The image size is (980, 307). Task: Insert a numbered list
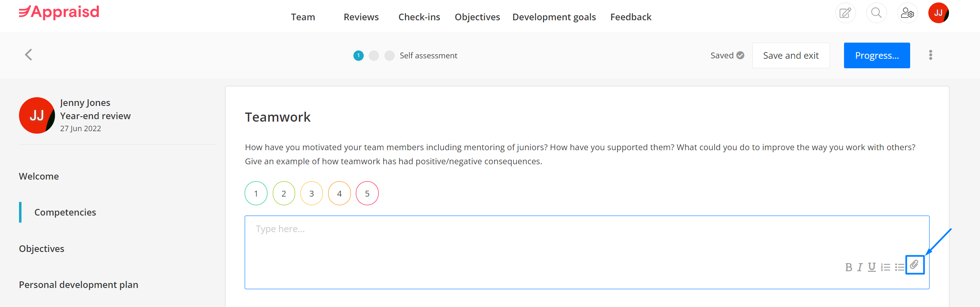pyautogui.click(x=885, y=267)
